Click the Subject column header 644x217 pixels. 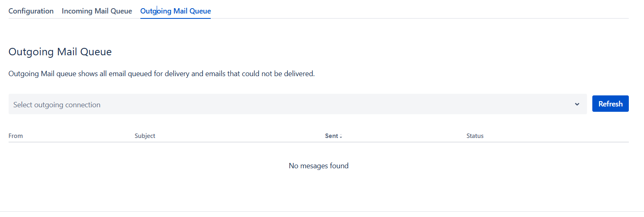point(145,136)
